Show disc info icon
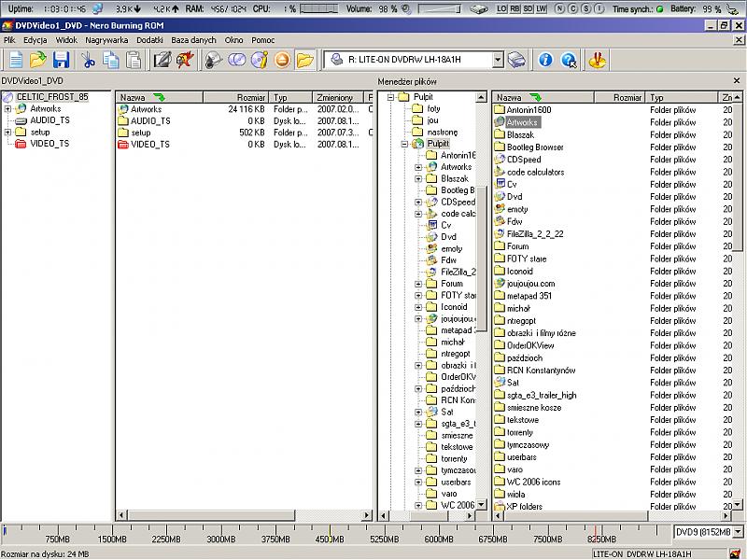The width and height of the screenshot is (747, 560). pyautogui.click(x=260, y=60)
